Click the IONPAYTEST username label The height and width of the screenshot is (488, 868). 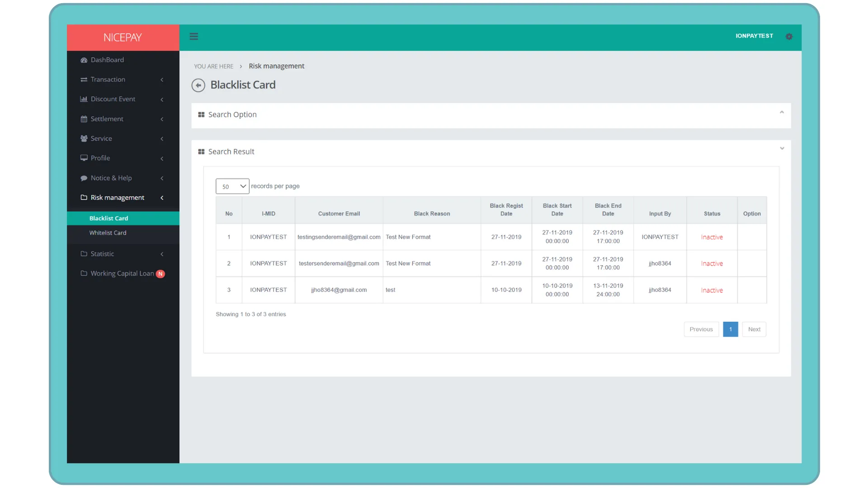click(755, 36)
